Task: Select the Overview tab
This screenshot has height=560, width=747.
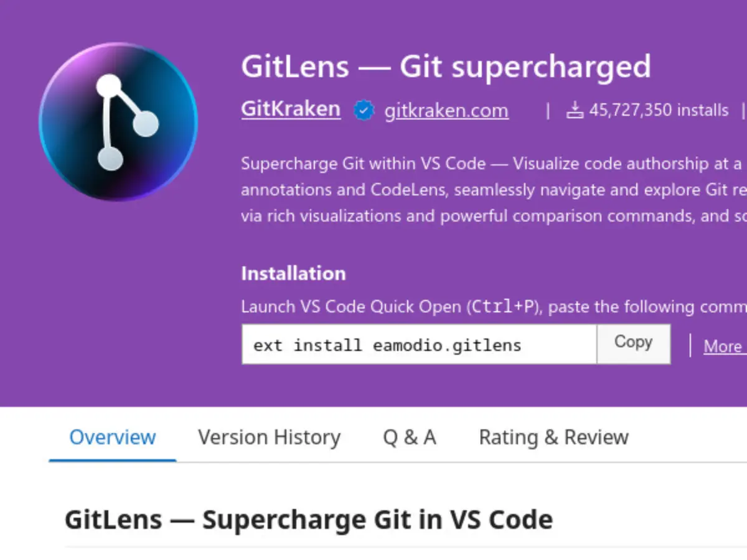Action: [x=112, y=437]
